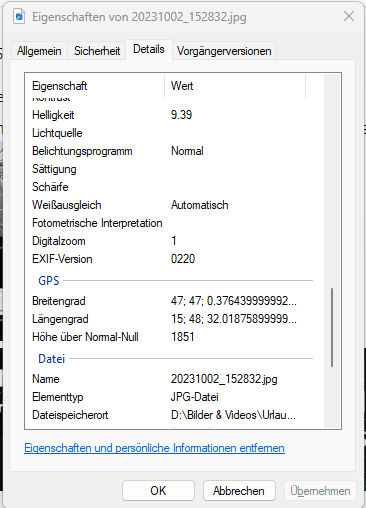The image size is (366, 508).
Task: Click the Eigenschaft column header
Action: [95, 86]
